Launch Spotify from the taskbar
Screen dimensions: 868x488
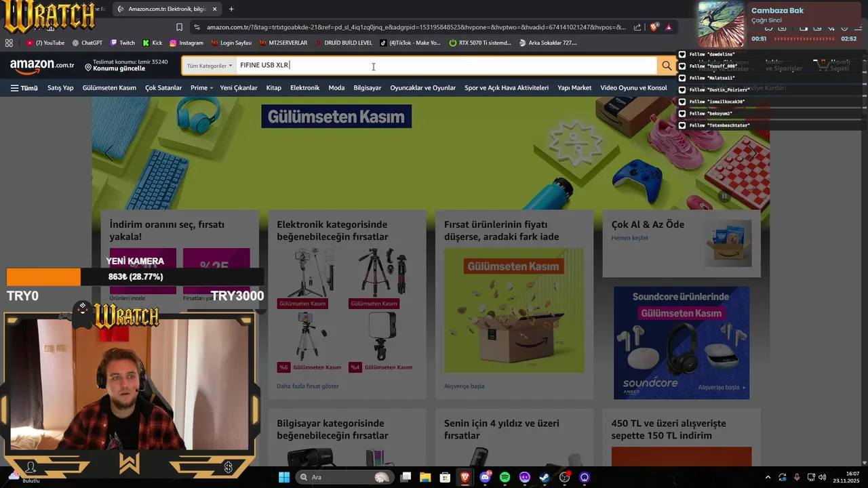(x=505, y=477)
